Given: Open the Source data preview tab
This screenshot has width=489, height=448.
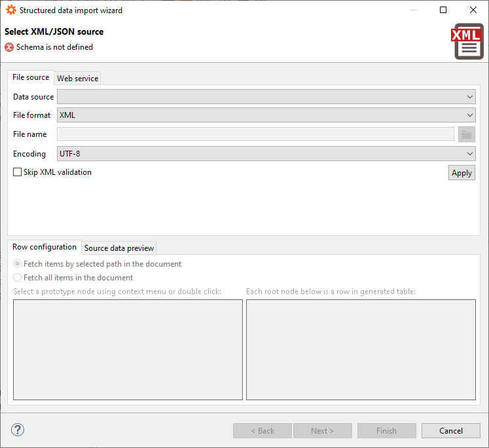Looking at the screenshot, I should pos(119,248).
